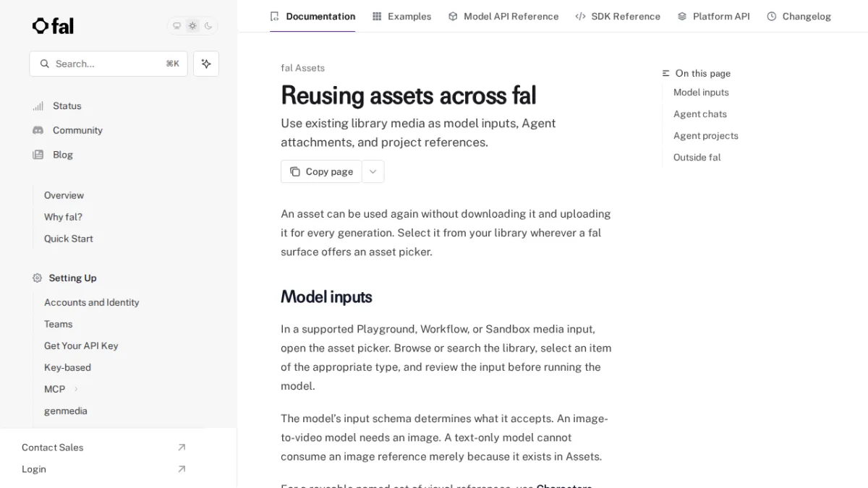Open the Search field

tap(109, 64)
